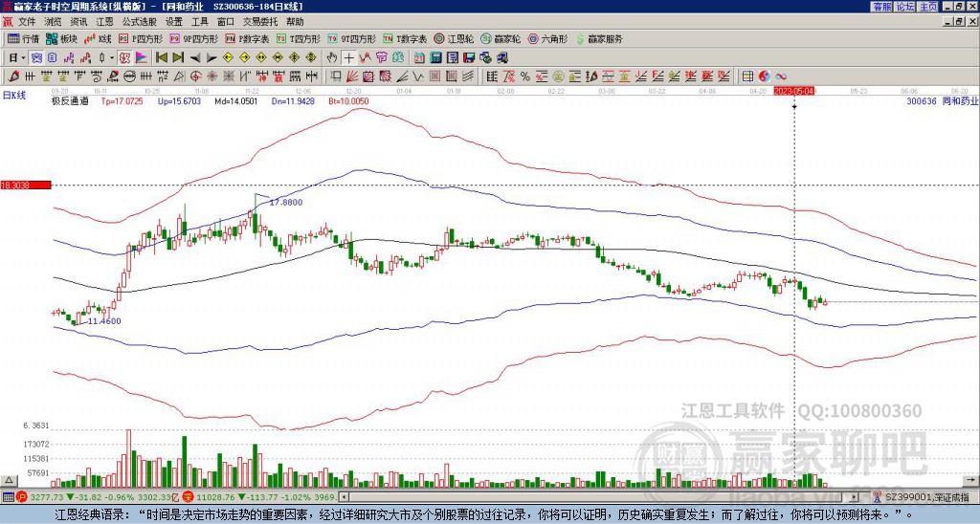Select the percent % tool
Image resolution: width=980 pixels, height=524 pixels.
(x=525, y=76)
